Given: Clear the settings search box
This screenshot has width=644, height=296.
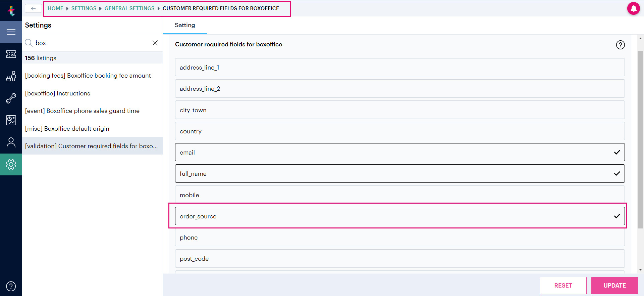Looking at the screenshot, I should 155,43.
